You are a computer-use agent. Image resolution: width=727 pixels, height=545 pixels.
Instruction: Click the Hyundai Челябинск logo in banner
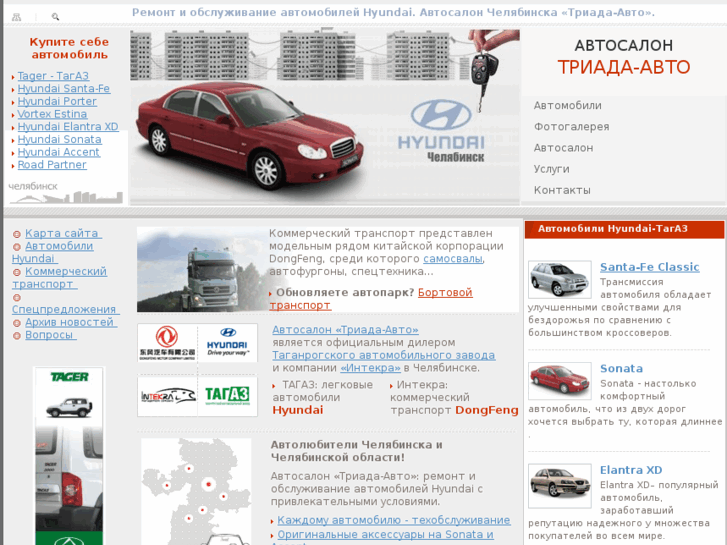[x=441, y=131]
